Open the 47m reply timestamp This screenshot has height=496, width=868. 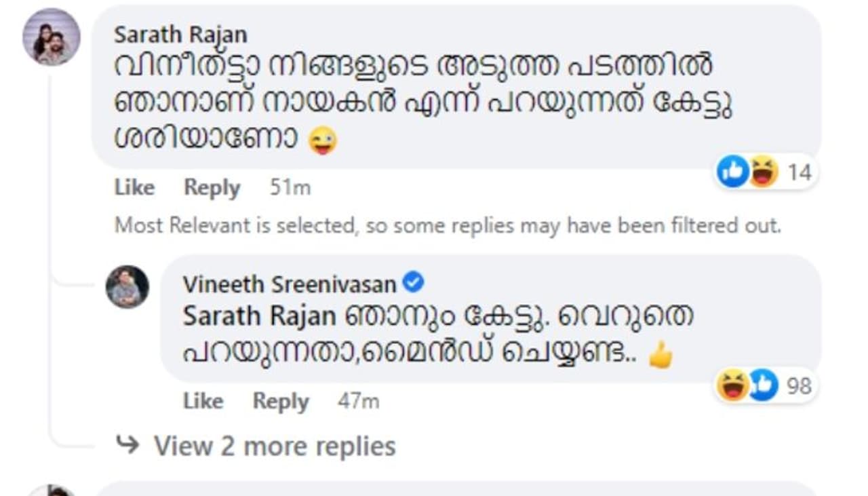[358, 401]
